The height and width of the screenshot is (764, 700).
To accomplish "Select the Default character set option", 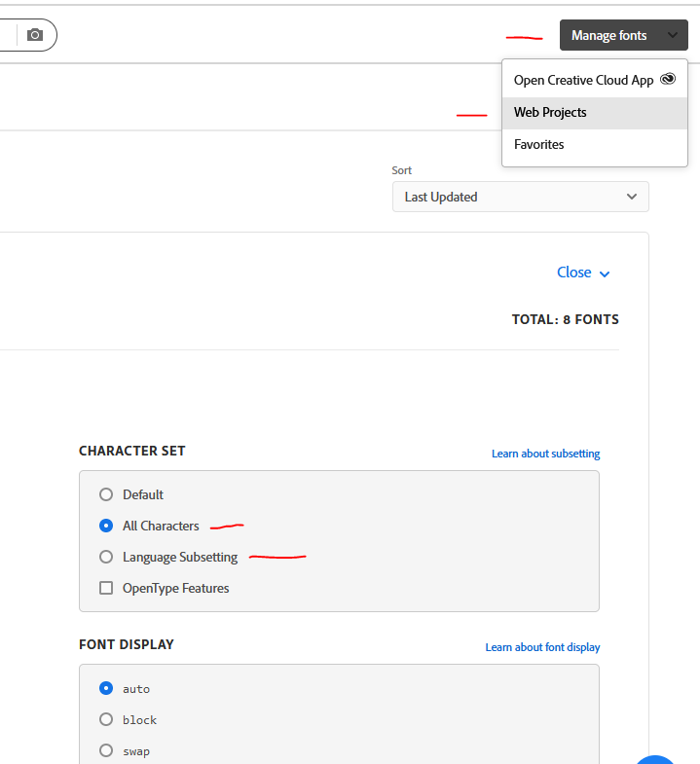I will point(106,494).
